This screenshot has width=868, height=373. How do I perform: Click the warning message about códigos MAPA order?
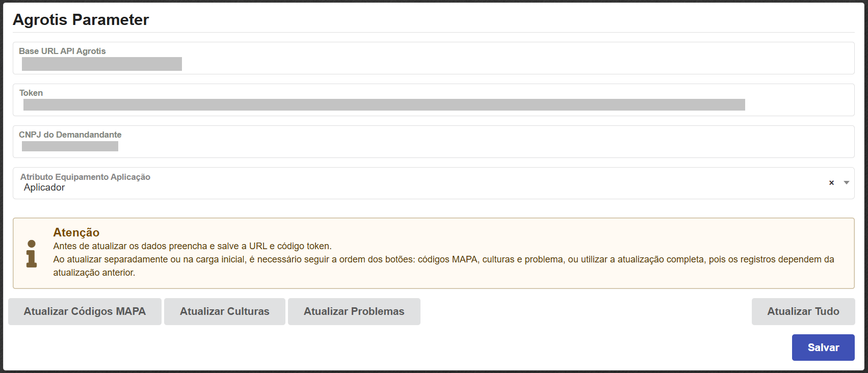(443, 260)
